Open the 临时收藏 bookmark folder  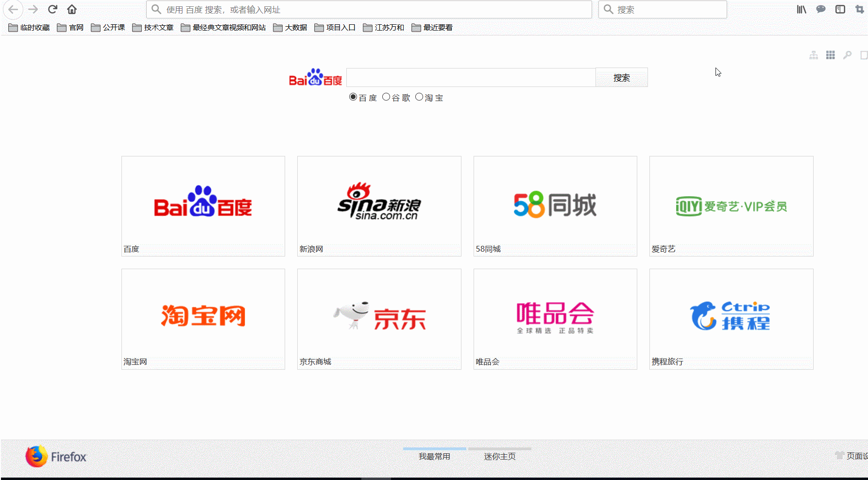click(x=29, y=28)
